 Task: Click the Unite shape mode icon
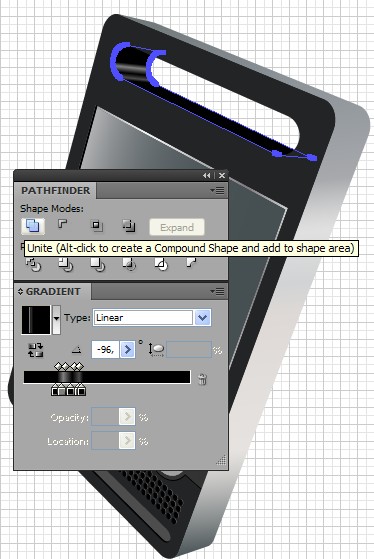33,226
